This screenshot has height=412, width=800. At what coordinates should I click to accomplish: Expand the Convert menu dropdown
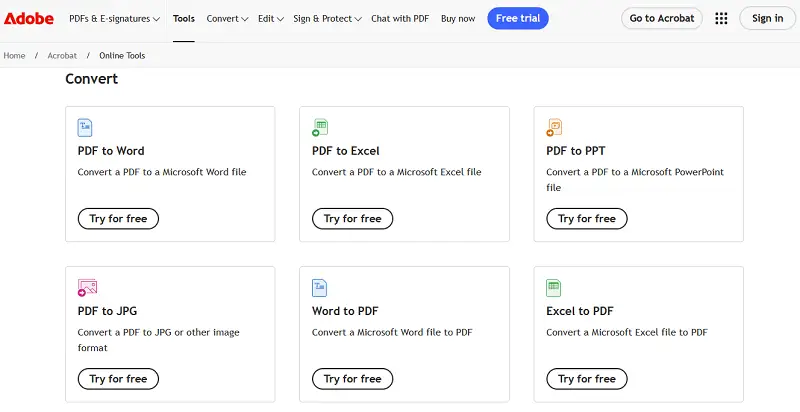(x=227, y=18)
